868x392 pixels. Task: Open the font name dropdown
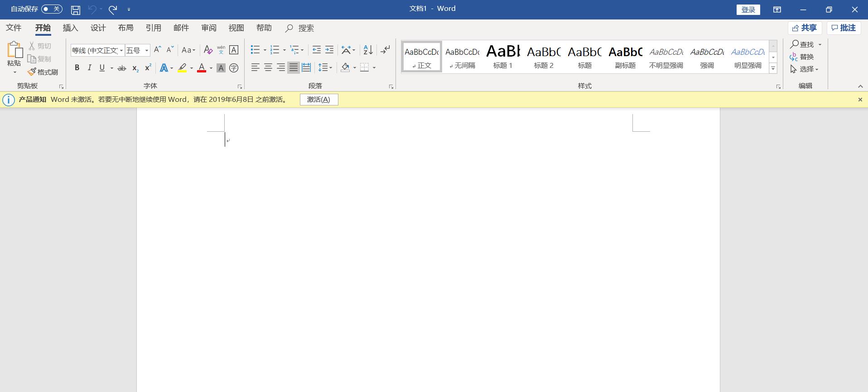tap(121, 50)
